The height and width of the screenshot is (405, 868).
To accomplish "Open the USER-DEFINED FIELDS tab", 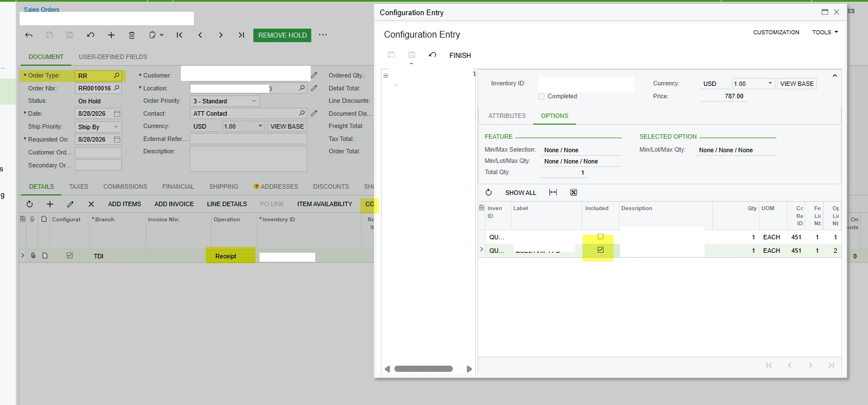I will coord(113,57).
